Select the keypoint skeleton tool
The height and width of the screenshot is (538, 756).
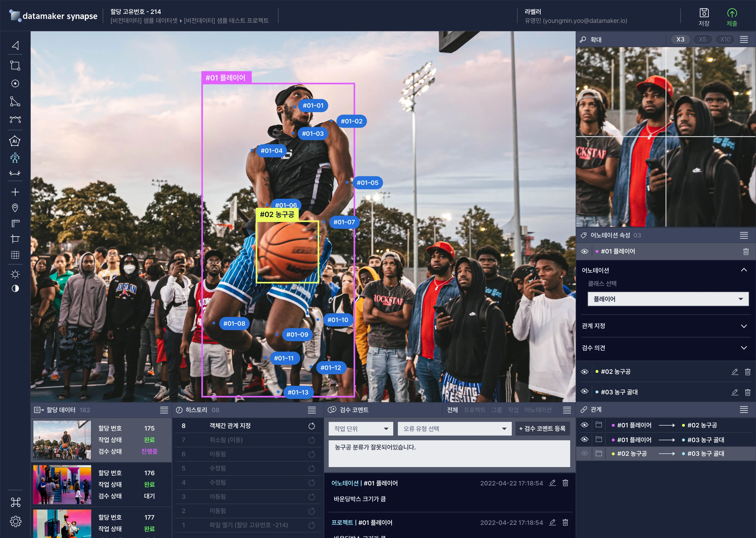[x=15, y=158]
